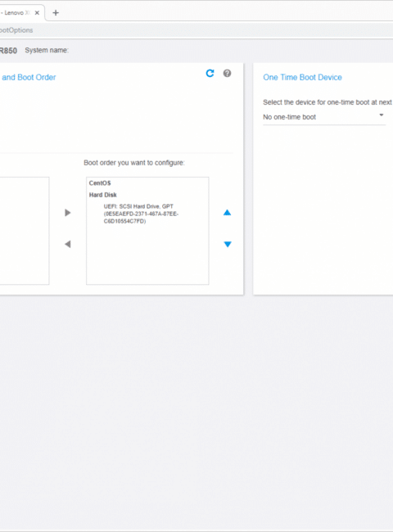Remove a device from the boot order with the left arrow
The width and height of the screenshot is (393, 532).
(67, 244)
